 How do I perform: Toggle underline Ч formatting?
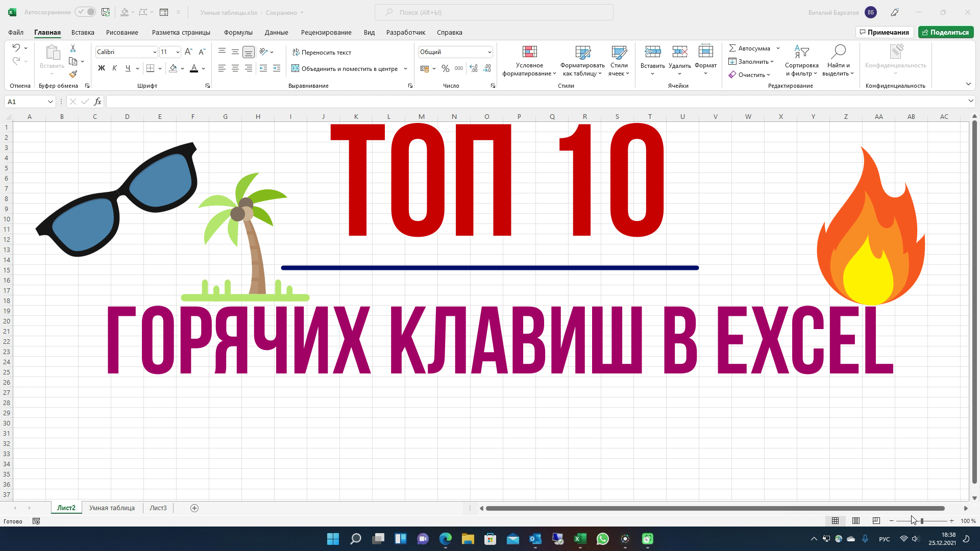pos(128,68)
